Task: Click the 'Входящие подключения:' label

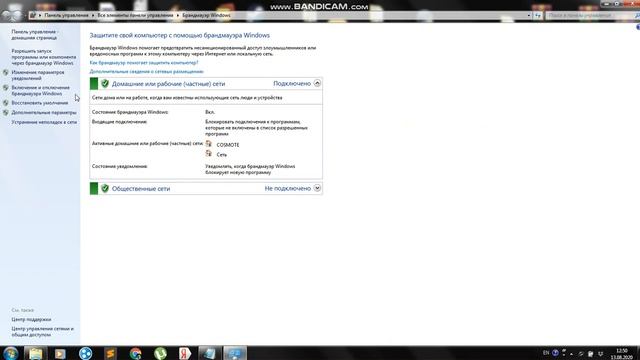Action: point(119,122)
